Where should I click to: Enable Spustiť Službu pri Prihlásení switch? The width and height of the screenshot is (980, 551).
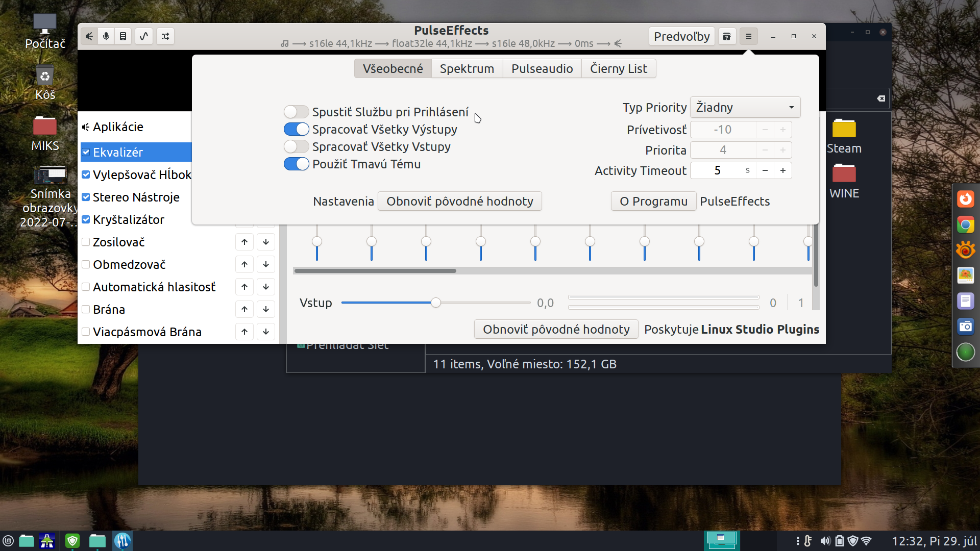pos(296,112)
